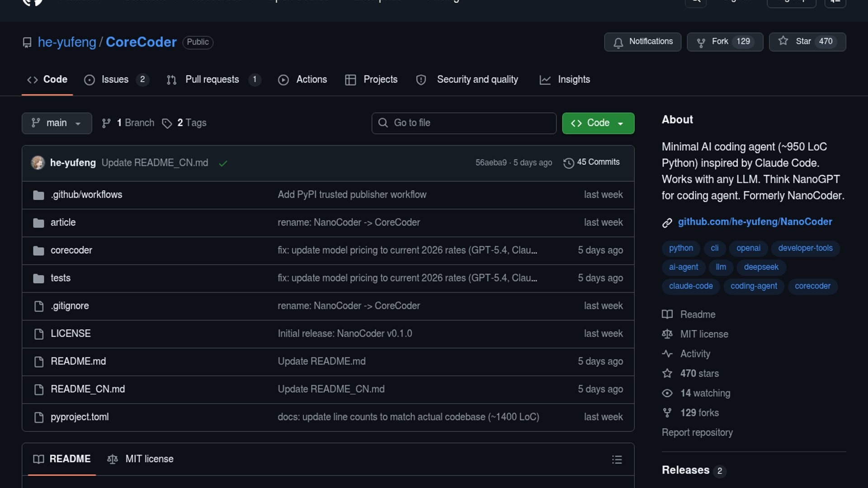This screenshot has width=868, height=488.
Task: Click the README outline list icon
Action: point(617,460)
